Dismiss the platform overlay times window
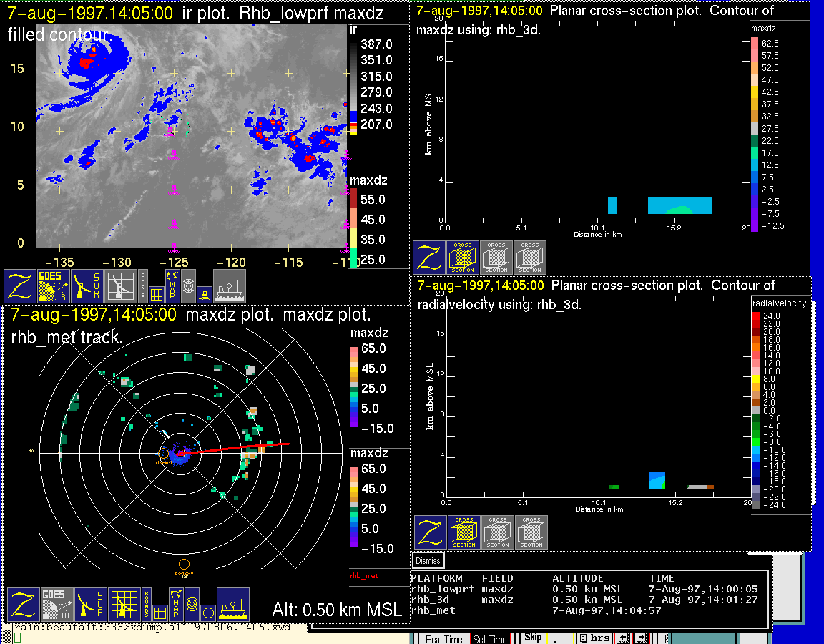This screenshot has width=824, height=644. 428,560
